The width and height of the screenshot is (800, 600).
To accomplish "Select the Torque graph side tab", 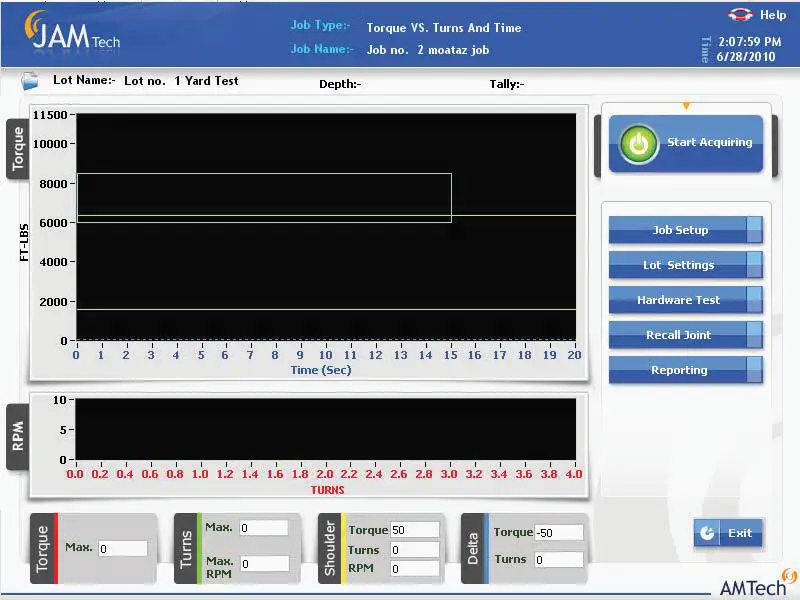I will 18,148.
